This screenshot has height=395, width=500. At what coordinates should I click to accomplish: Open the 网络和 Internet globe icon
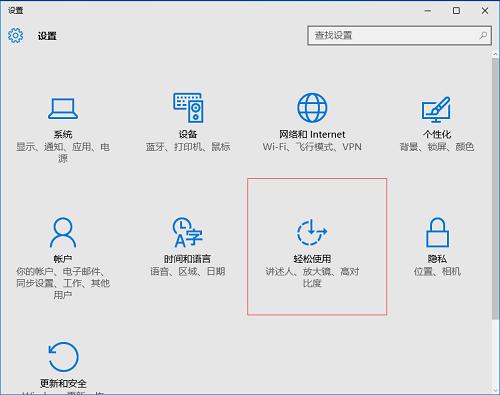click(312, 108)
